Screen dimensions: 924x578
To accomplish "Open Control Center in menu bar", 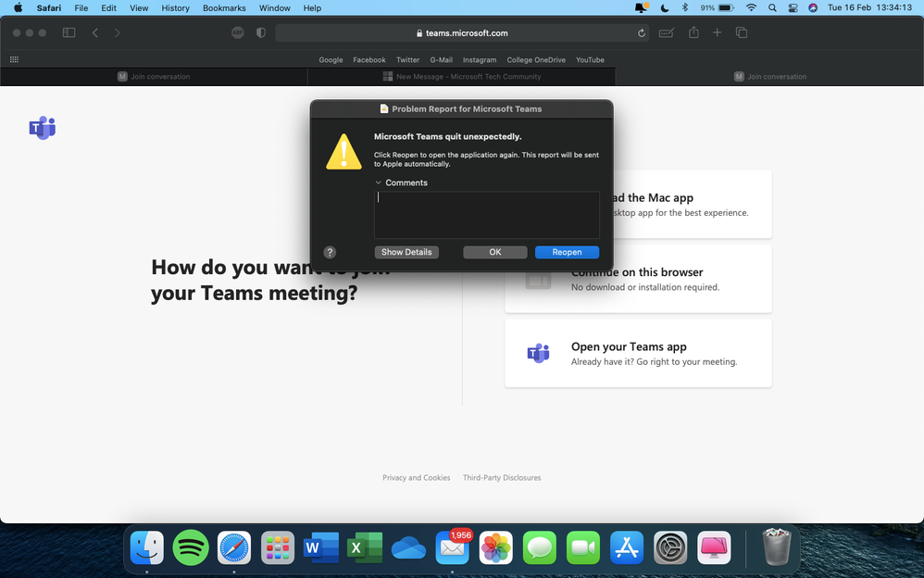I will [x=793, y=7].
